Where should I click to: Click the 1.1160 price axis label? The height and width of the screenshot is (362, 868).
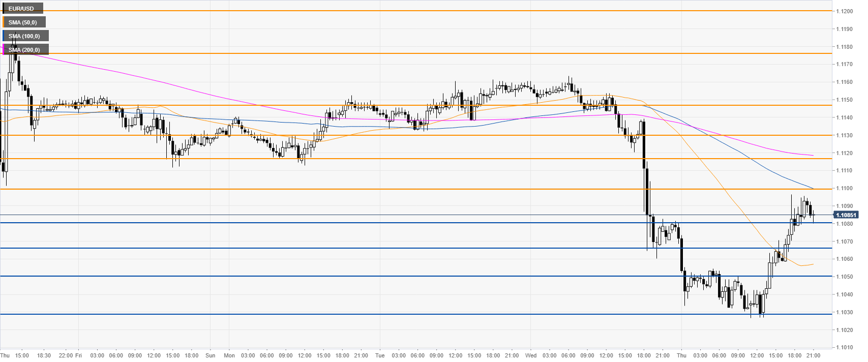tap(844, 82)
